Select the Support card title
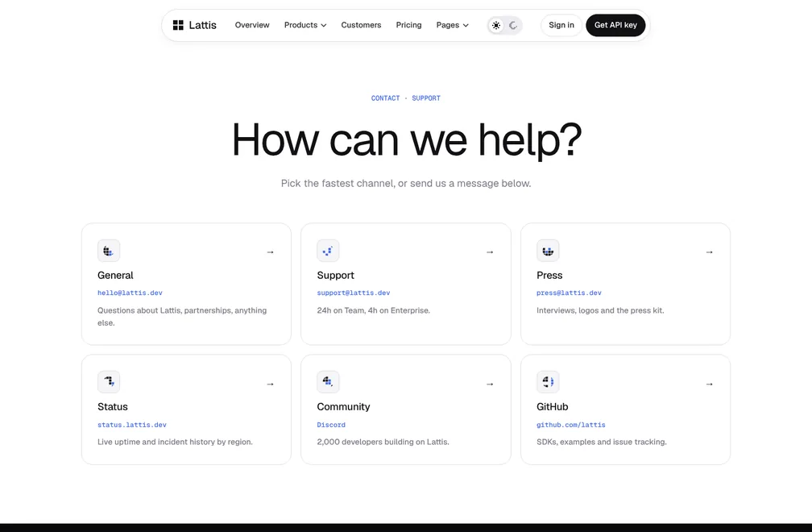The width and height of the screenshot is (812, 532). click(x=336, y=275)
